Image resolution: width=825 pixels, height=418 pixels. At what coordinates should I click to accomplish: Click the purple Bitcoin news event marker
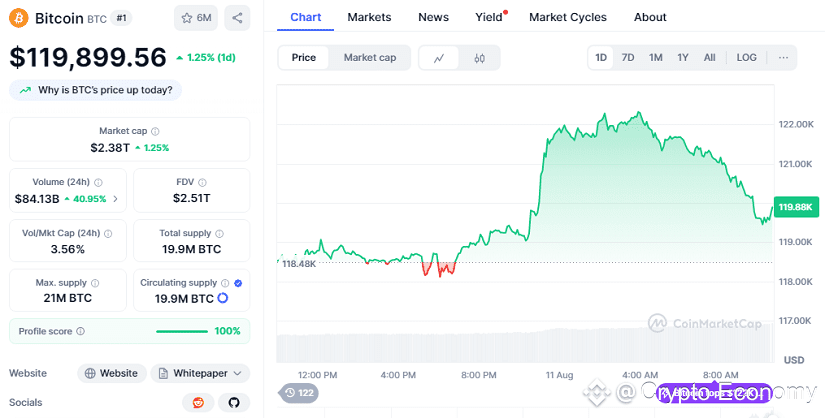(x=716, y=393)
